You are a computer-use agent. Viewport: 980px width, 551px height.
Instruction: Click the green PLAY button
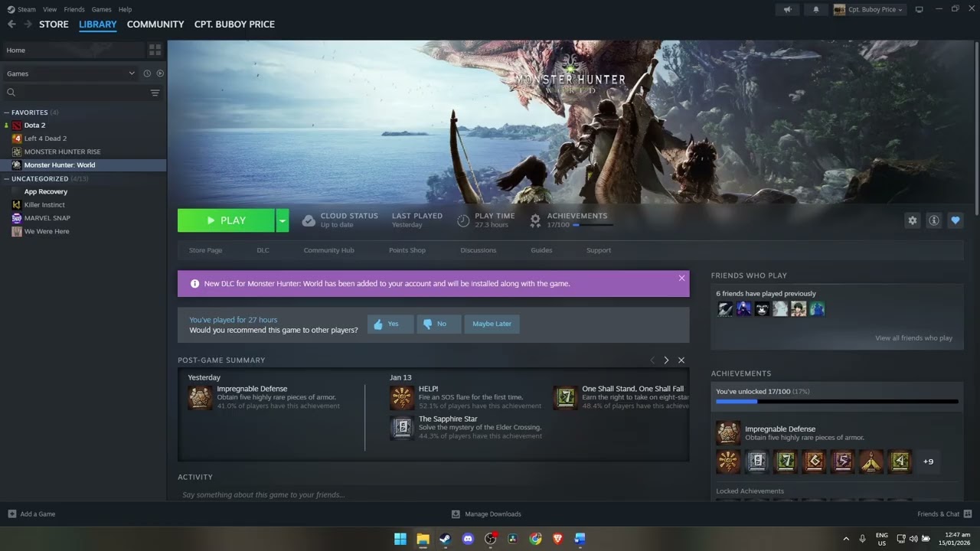pos(226,220)
